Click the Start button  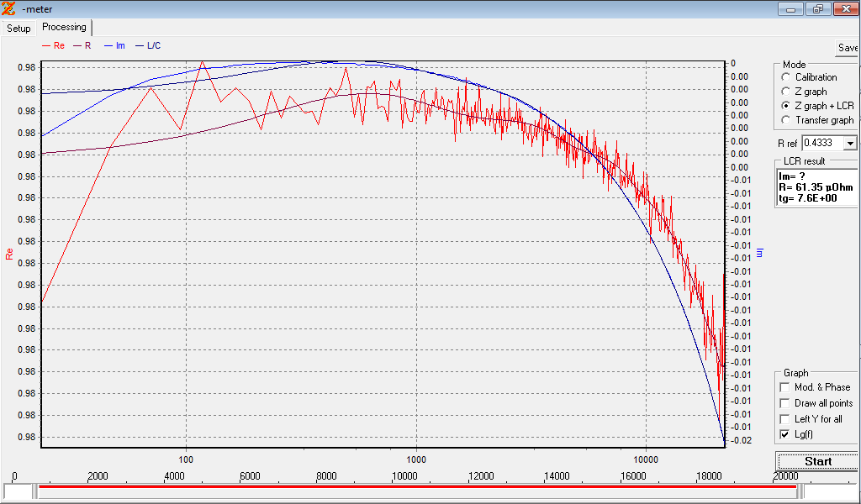click(817, 461)
